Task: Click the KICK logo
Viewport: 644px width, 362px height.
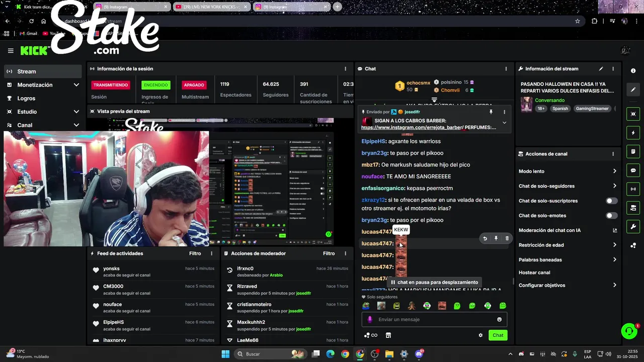Action: [x=34, y=51]
